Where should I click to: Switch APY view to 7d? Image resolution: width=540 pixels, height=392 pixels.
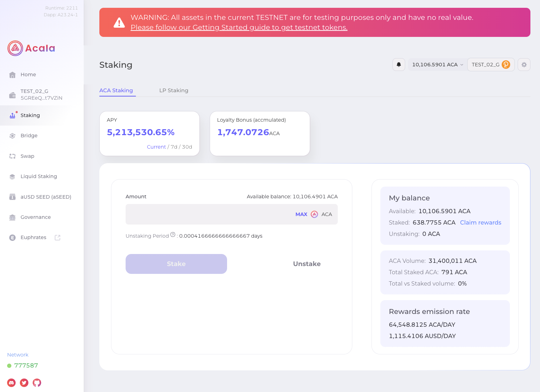click(x=174, y=147)
